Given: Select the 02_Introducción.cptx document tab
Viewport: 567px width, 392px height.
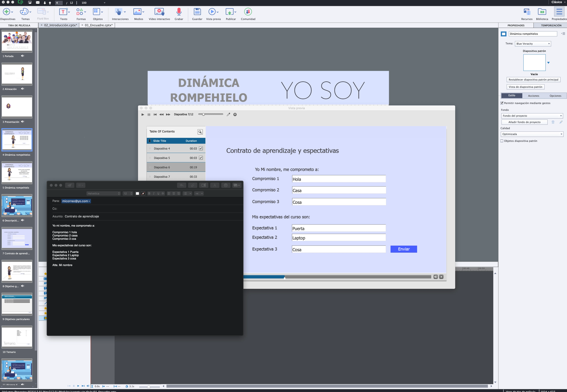Looking at the screenshot, I should [60, 25].
